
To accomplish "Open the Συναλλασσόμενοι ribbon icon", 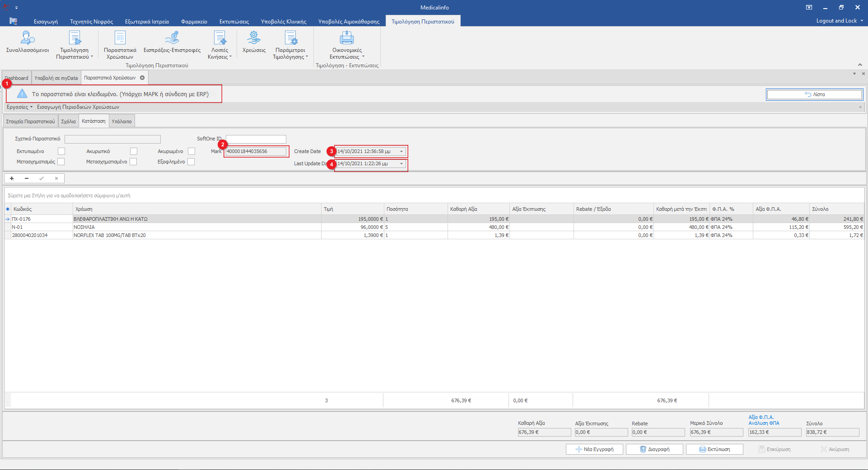I will [x=28, y=38].
